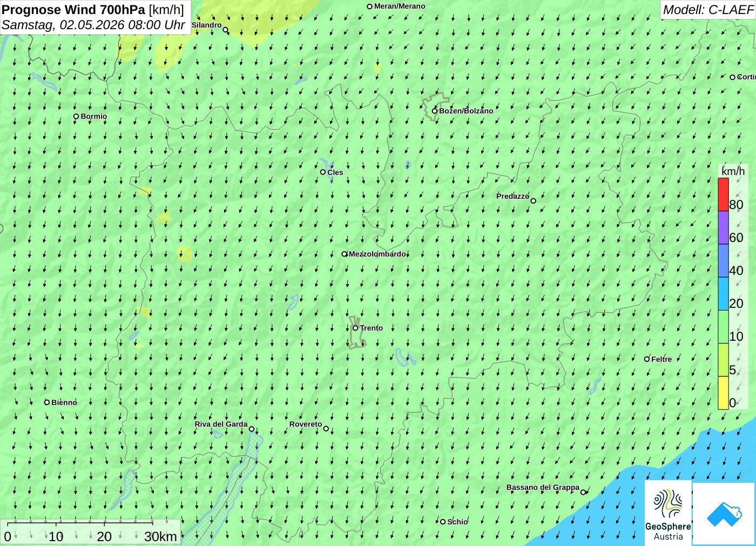Pick the Silandro location marker
Image resolution: width=756 pixels, height=546 pixels.
tap(226, 30)
